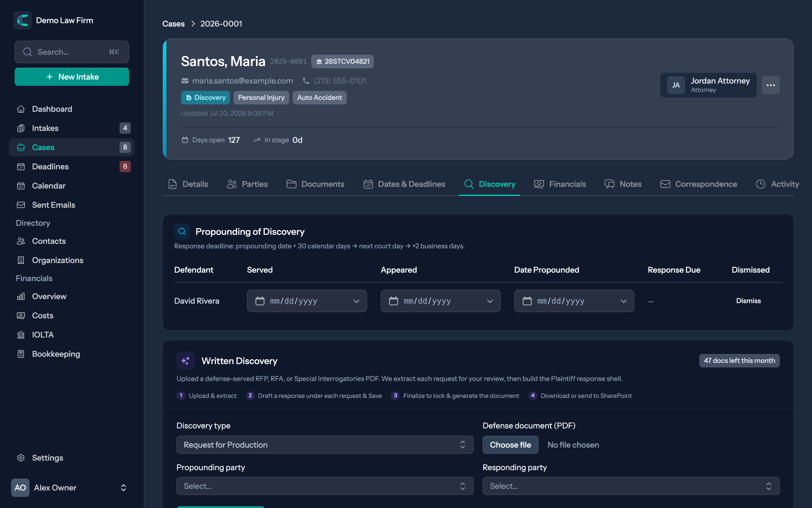Click the Cases count badge 8
Image resolution: width=812 pixels, height=508 pixels.
click(125, 148)
